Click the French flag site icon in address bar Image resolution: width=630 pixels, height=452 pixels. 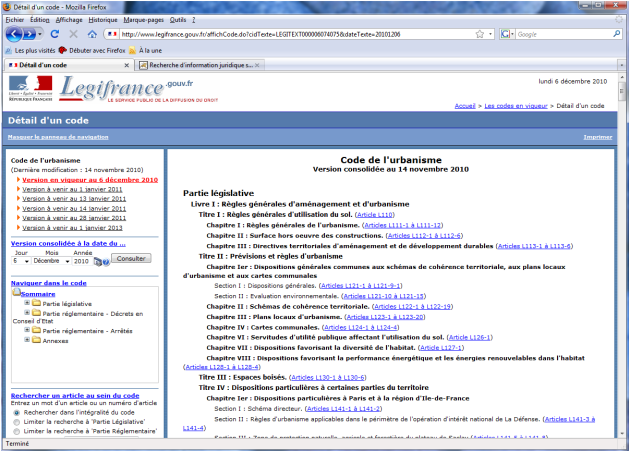[x=112, y=34]
